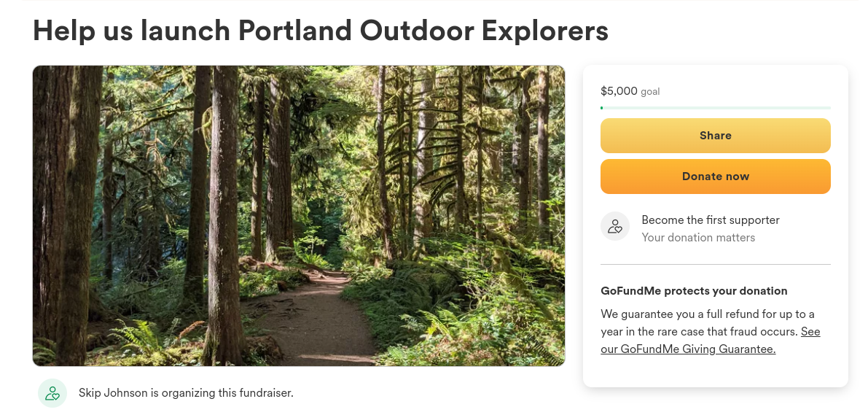Click the $5,000 amount
The image size is (868, 415).
pyautogui.click(x=619, y=91)
